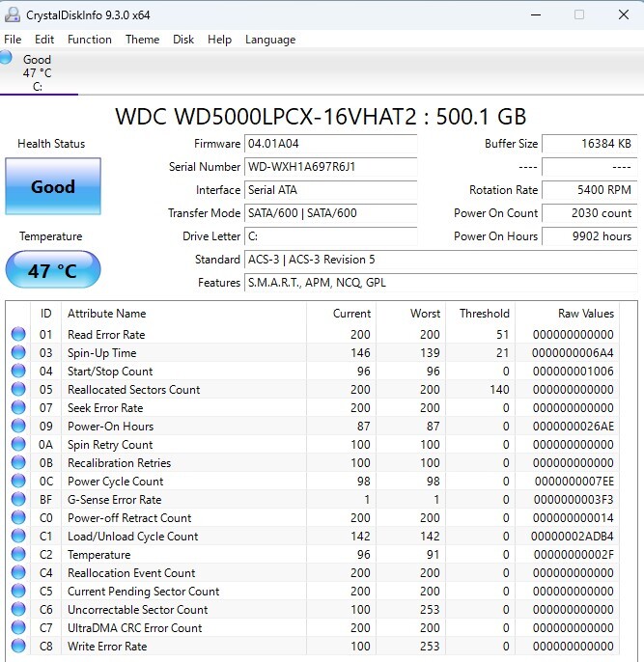
Task: Click the Standard field ACS-3 Revision 5
Action: (440, 260)
